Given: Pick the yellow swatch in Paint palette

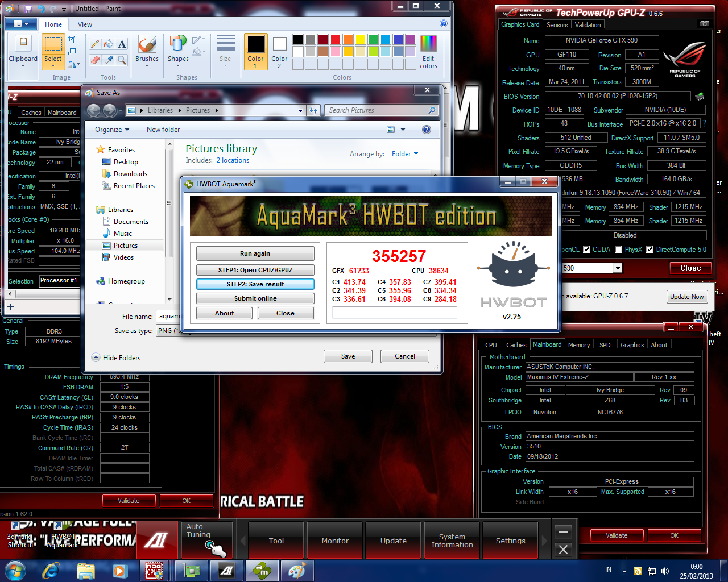Looking at the screenshot, I should [x=361, y=39].
